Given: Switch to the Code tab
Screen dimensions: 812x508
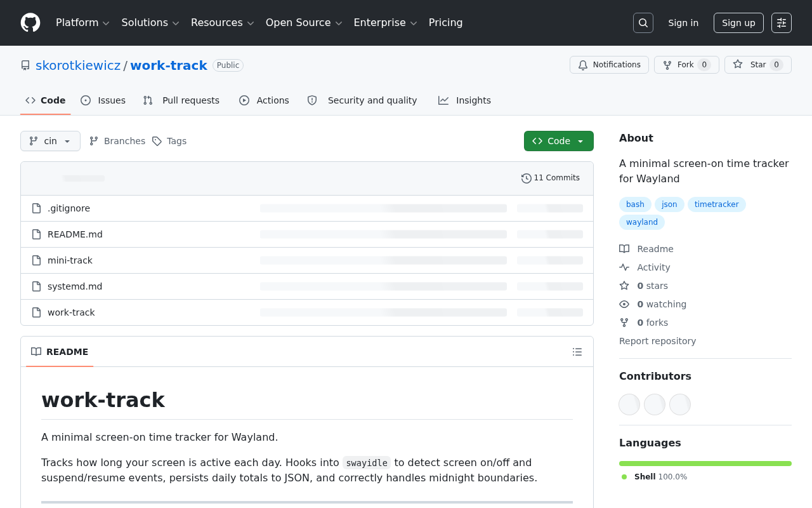Looking at the screenshot, I should (46, 100).
